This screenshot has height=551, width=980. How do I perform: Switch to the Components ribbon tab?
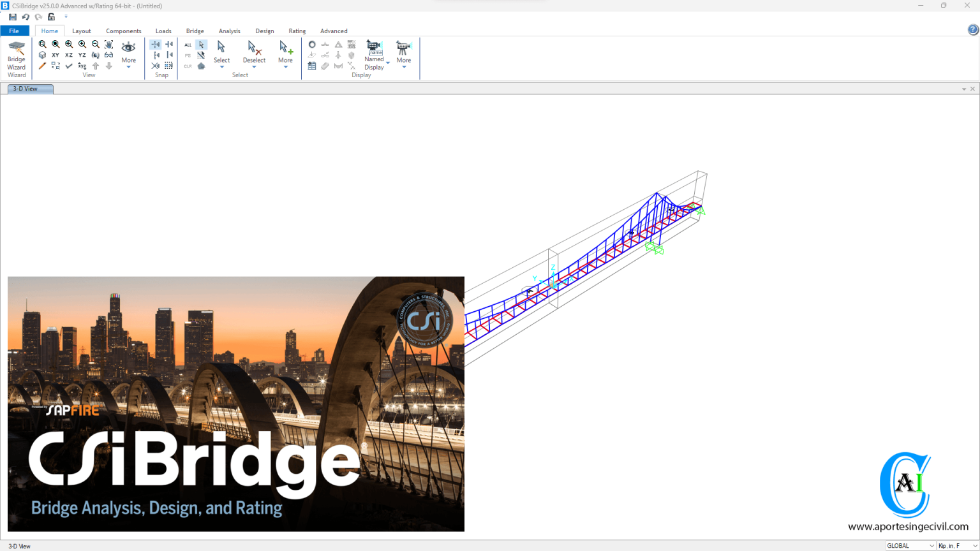(124, 31)
